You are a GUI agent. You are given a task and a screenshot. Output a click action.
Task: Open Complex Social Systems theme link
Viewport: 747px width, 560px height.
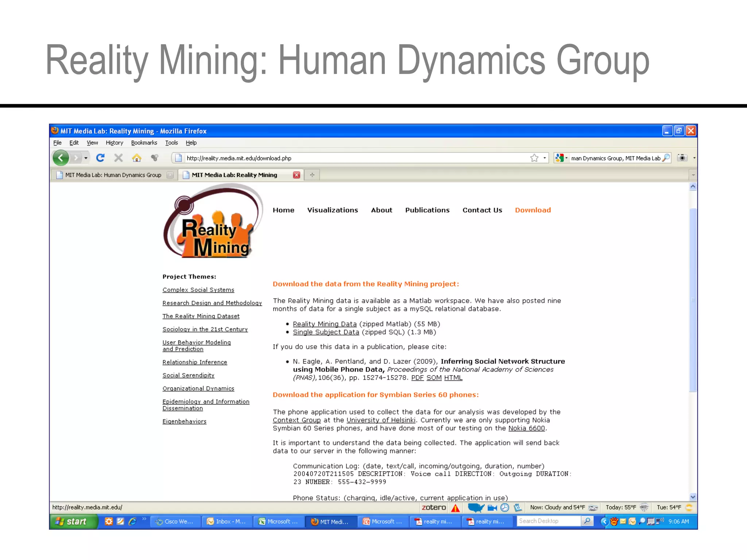pyautogui.click(x=198, y=290)
